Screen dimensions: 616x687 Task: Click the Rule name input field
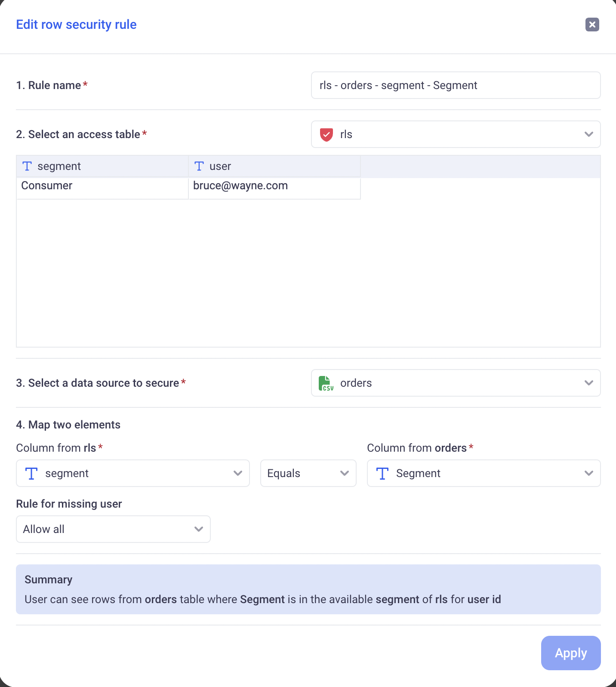point(456,85)
